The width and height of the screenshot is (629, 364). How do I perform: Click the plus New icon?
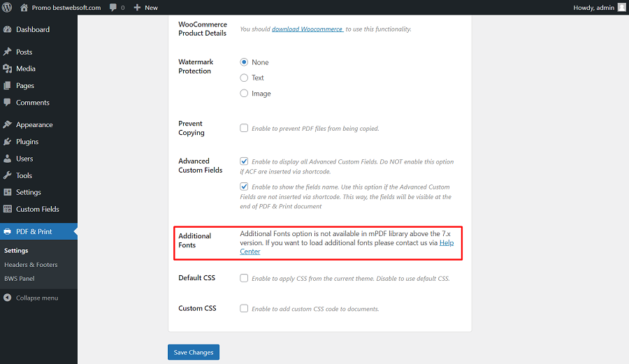(x=137, y=7)
